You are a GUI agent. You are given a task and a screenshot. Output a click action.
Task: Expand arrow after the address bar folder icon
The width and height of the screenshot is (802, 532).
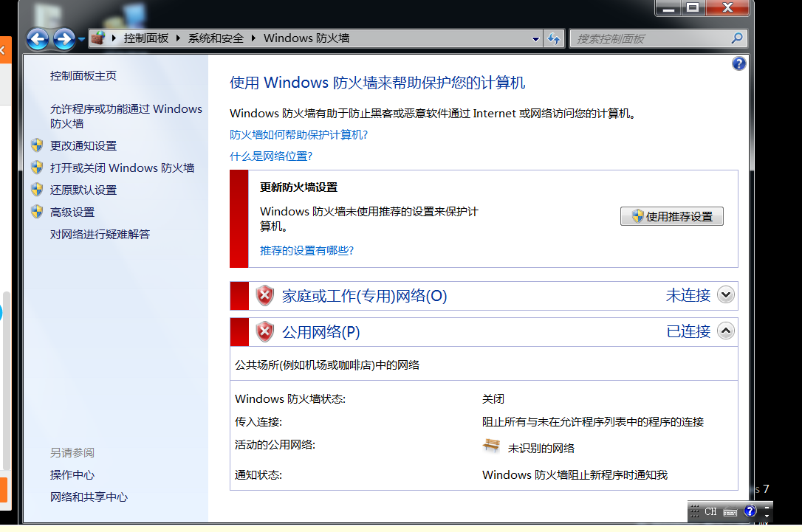click(x=114, y=38)
